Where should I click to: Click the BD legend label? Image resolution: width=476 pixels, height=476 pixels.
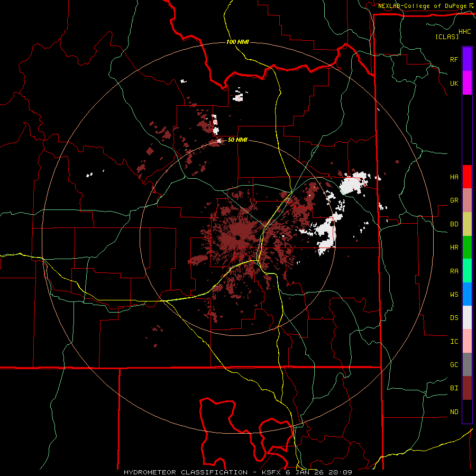pos(454,224)
